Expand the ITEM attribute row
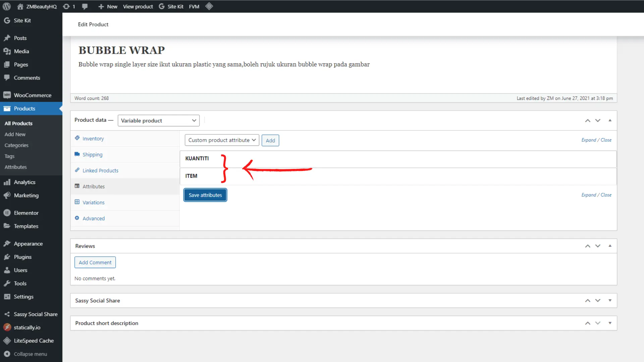The image size is (644, 362). click(x=398, y=176)
